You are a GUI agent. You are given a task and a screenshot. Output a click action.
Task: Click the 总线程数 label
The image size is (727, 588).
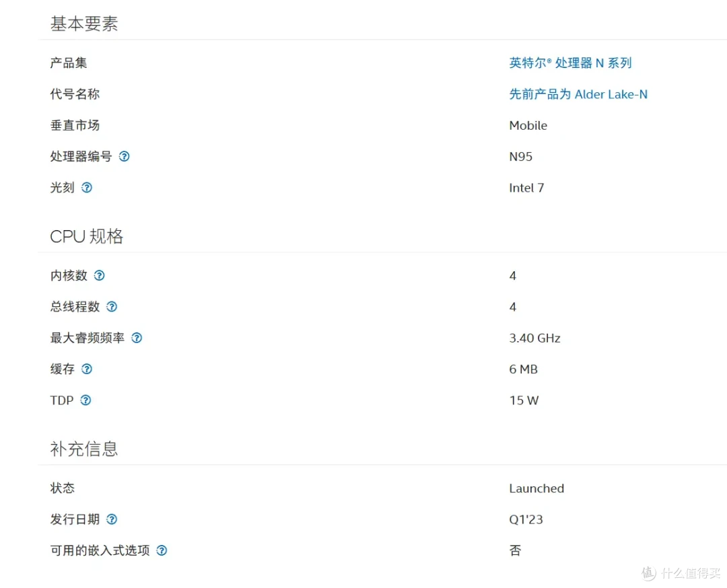[75, 307]
